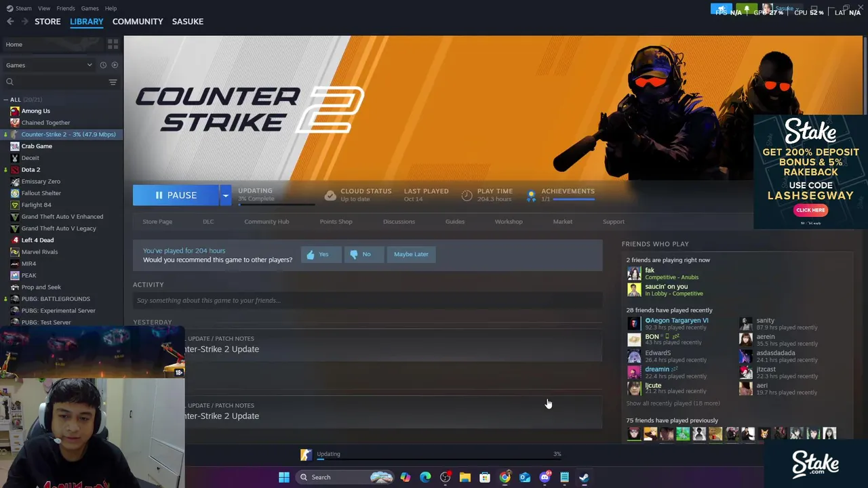Recommend the game with Yes
868x488 pixels.
(321, 254)
